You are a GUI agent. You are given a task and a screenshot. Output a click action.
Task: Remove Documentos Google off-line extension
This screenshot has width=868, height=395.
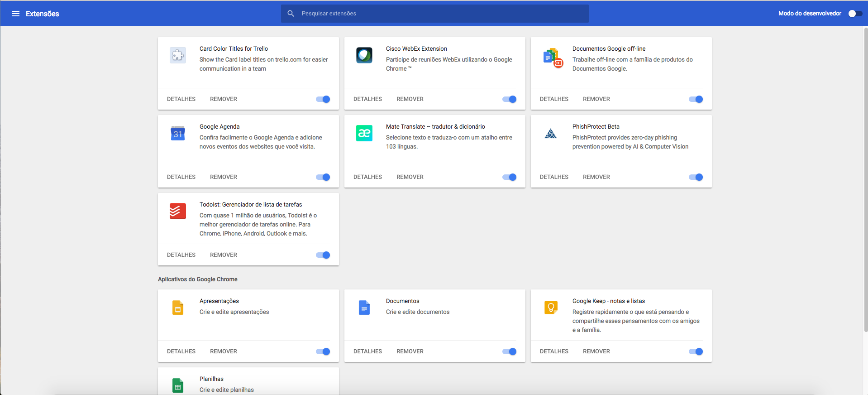click(x=596, y=99)
